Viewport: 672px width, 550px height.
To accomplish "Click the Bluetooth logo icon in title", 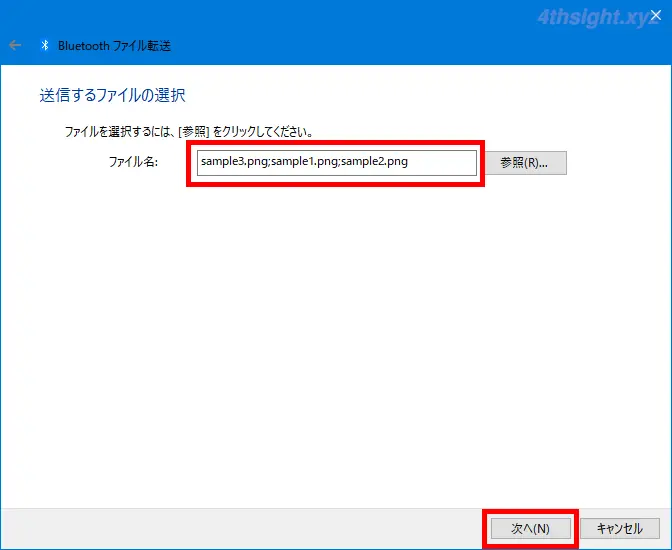I will pos(45,45).
